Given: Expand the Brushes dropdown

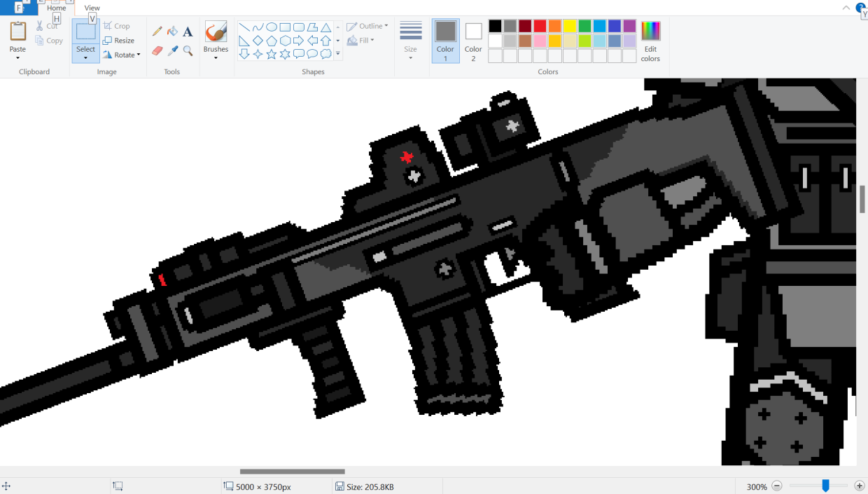Looking at the screenshot, I should click(x=216, y=57).
